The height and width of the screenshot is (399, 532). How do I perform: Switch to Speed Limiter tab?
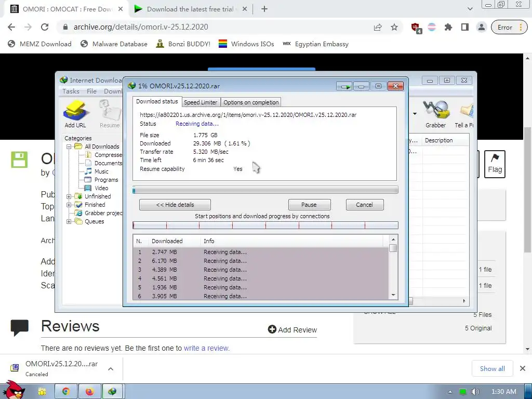tap(201, 102)
